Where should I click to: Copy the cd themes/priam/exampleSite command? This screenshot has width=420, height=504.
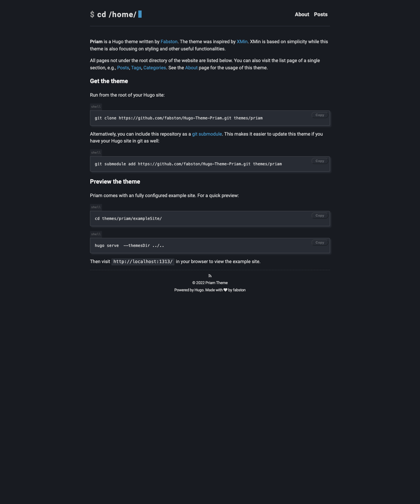point(320,215)
